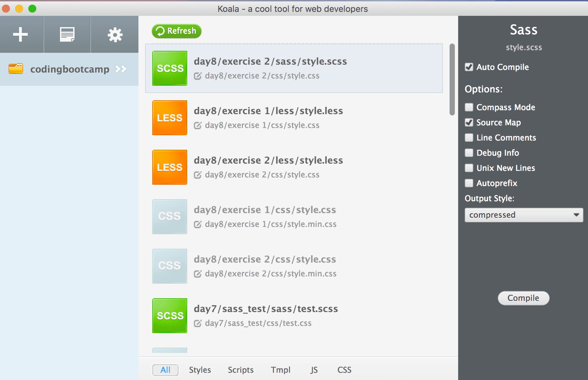
Task: Edit output path icon for exercise 2 style.min.css
Action: pyautogui.click(x=197, y=274)
